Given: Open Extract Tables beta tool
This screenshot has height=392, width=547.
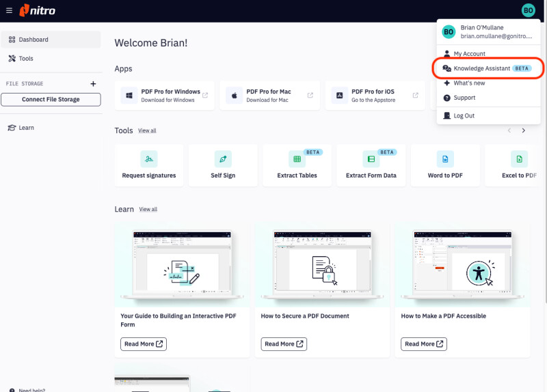Looking at the screenshot, I should 297,165.
